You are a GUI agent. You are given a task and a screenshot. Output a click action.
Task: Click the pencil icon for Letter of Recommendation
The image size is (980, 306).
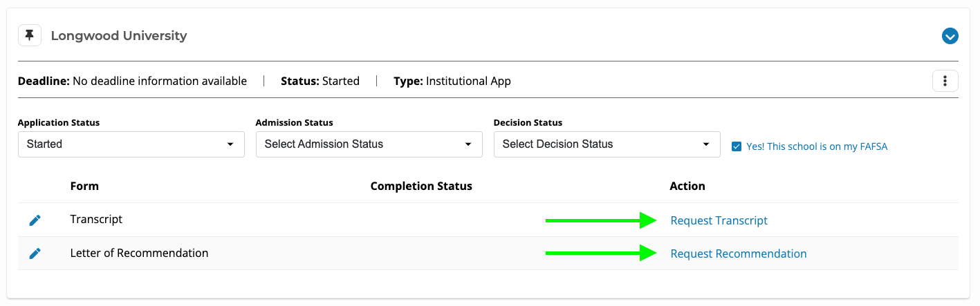click(x=35, y=254)
